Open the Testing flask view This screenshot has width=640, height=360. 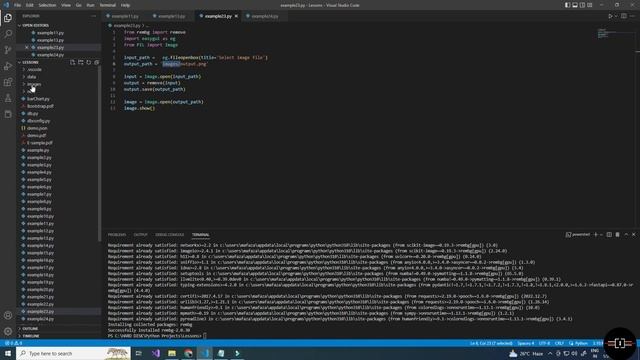pos(8,98)
